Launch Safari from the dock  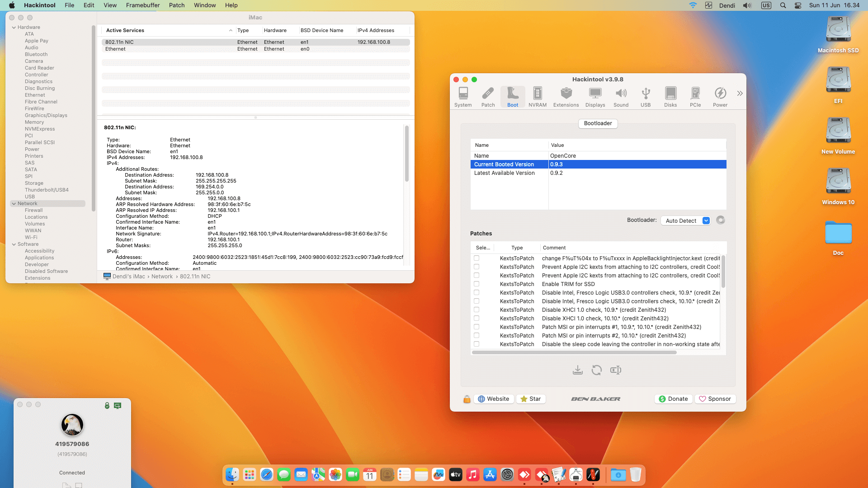[267, 474]
